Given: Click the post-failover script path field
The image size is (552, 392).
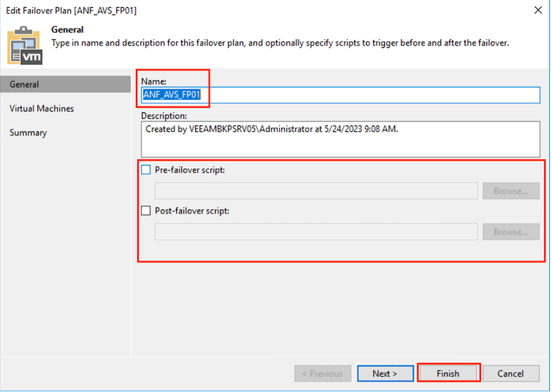Looking at the screenshot, I should pyautogui.click(x=316, y=232).
